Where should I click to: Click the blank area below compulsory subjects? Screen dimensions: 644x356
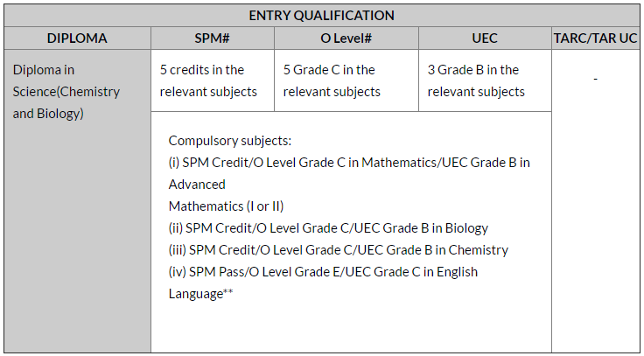pyautogui.click(x=351, y=326)
